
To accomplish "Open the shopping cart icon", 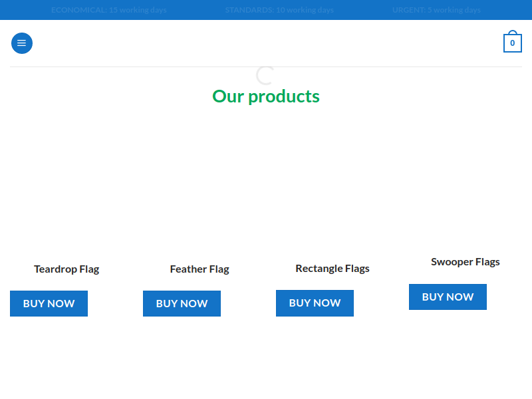I will coord(512,42).
